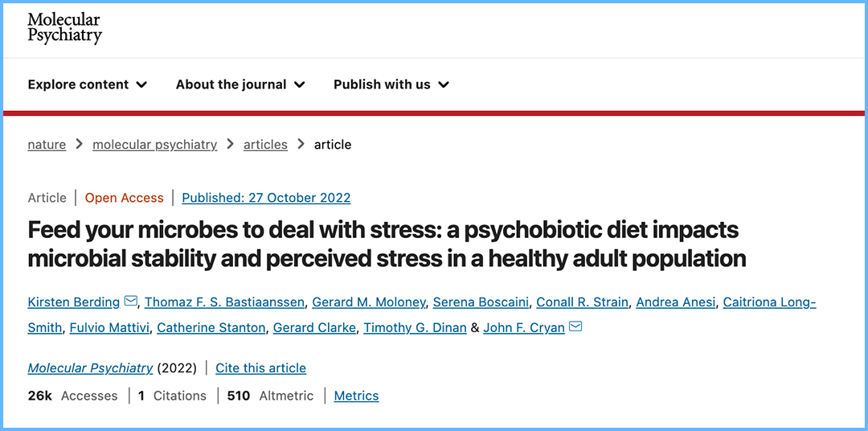Viewport: 868px width, 431px height.
Task: Navigate to the articles breadcrumb
Action: point(265,145)
